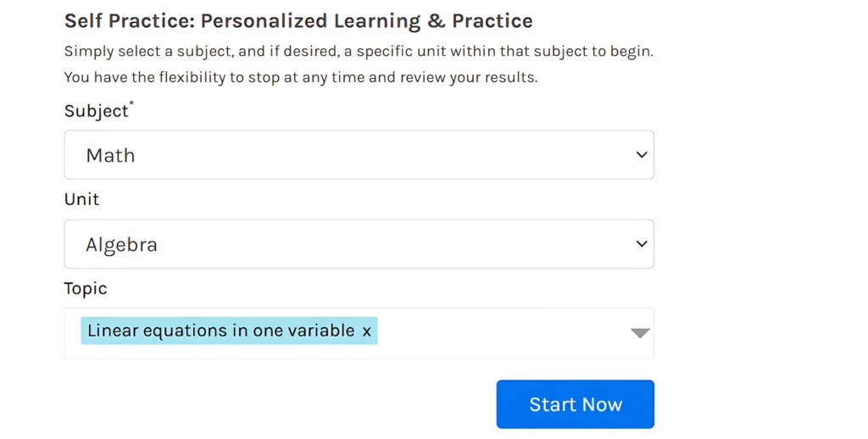Click the Self Practice heading text

click(x=298, y=21)
